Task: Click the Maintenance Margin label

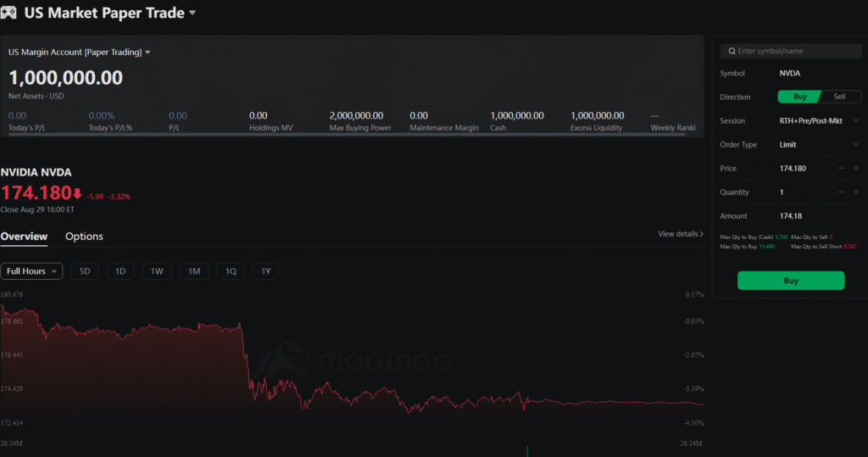Action: (x=444, y=128)
